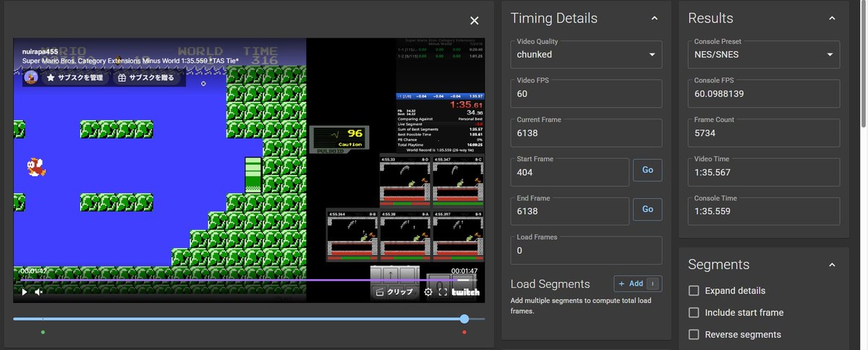Click the page vertical scrollbar

(x=862, y=65)
